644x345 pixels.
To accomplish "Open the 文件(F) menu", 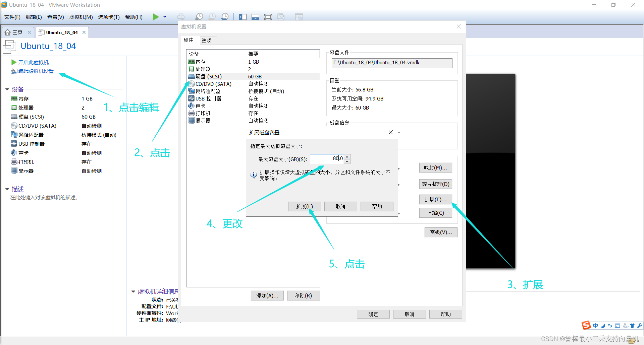I will 12,17.
